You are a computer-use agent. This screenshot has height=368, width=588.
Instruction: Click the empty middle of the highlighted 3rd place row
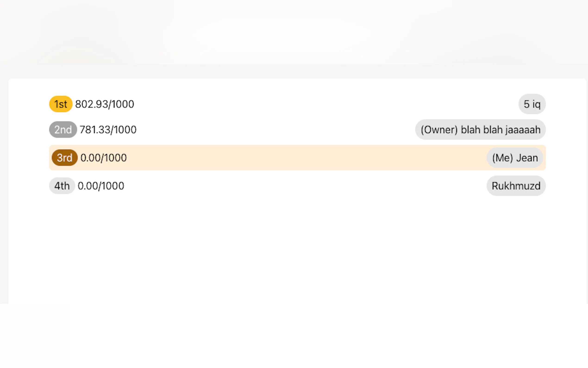coord(292,158)
